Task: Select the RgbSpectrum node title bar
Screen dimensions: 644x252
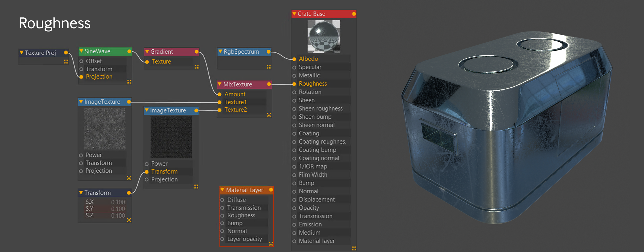Action: click(242, 52)
